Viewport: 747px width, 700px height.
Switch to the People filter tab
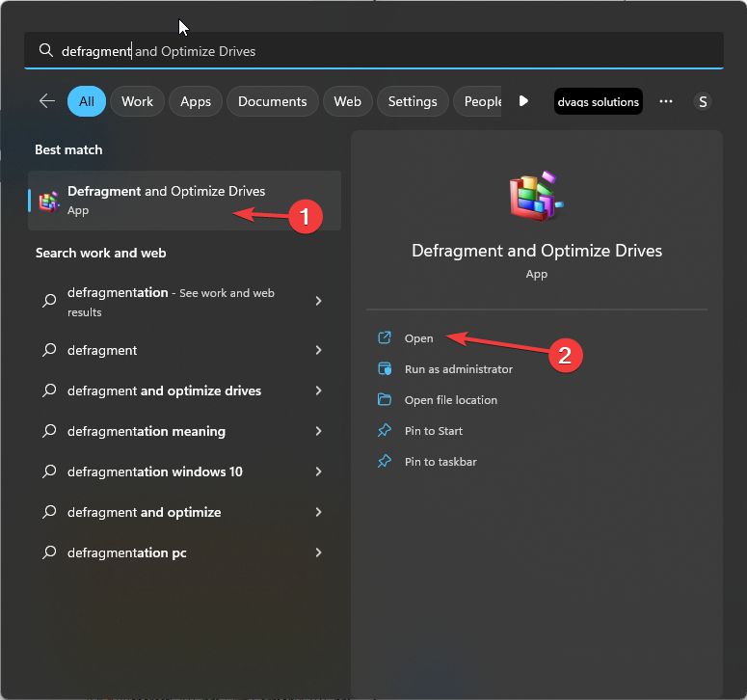pyautogui.click(x=478, y=101)
